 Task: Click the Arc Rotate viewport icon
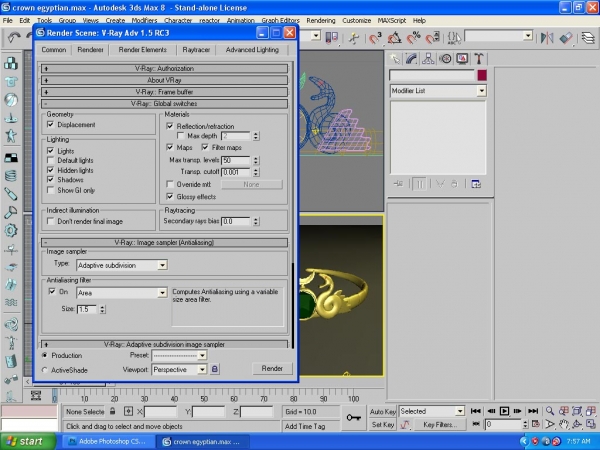[577, 424]
